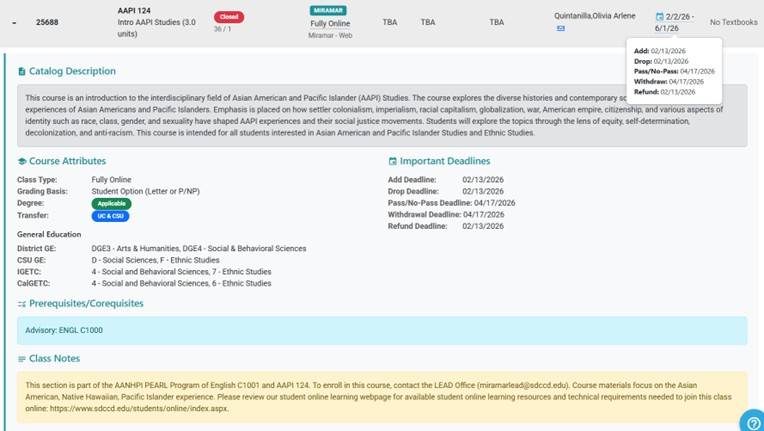Click the MIRAMAR campus badge
The height and width of the screenshot is (431, 764).
328,10
